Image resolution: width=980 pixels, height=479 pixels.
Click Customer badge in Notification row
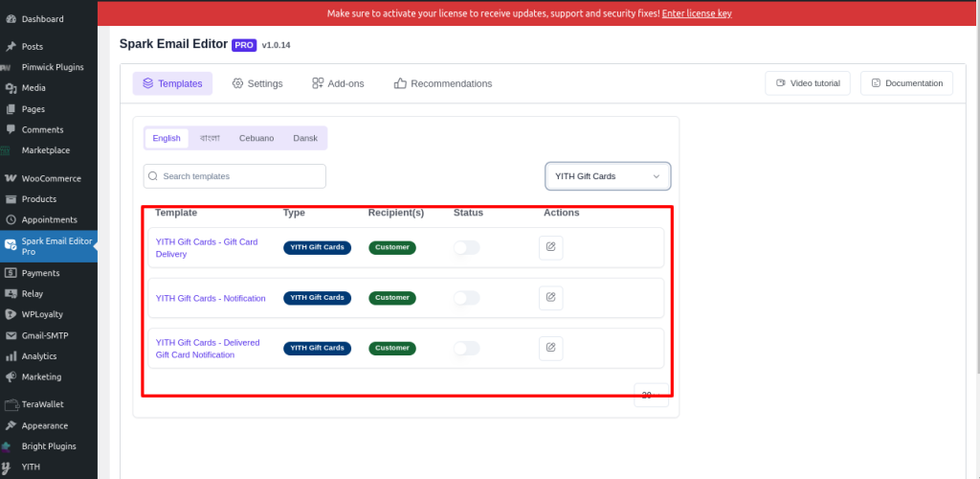[x=392, y=298]
